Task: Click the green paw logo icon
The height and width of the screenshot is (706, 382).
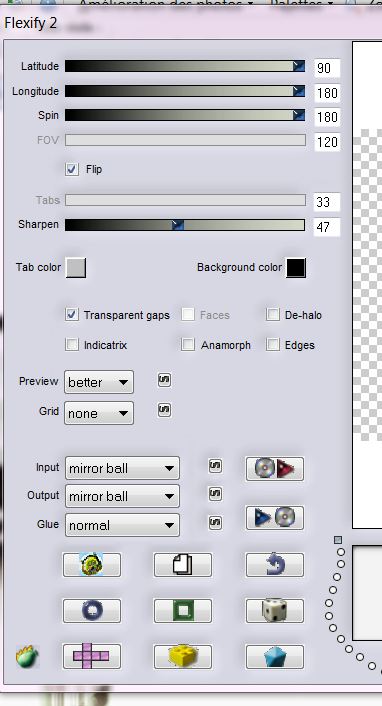Action: coord(27,657)
